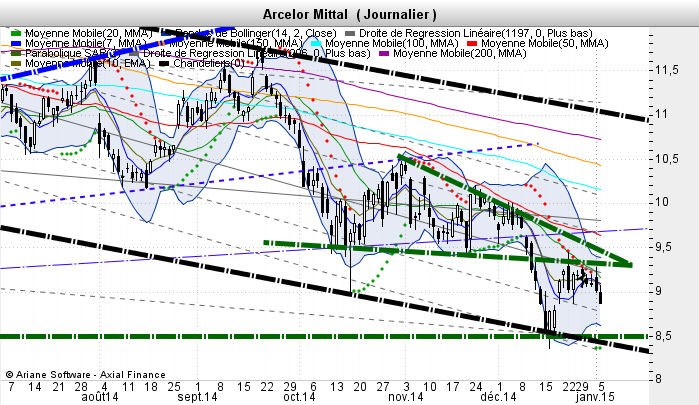The height and width of the screenshot is (405, 699).
Task: Click legend label Droite de Regression Linéaire(1197, 0, Plus bas)
Action: [476, 33]
